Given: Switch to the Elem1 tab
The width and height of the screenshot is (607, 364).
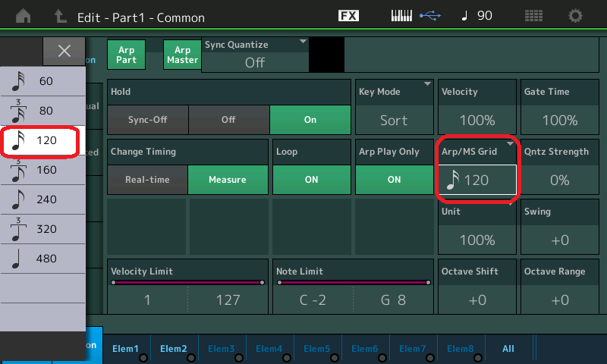Looking at the screenshot, I should (125, 349).
